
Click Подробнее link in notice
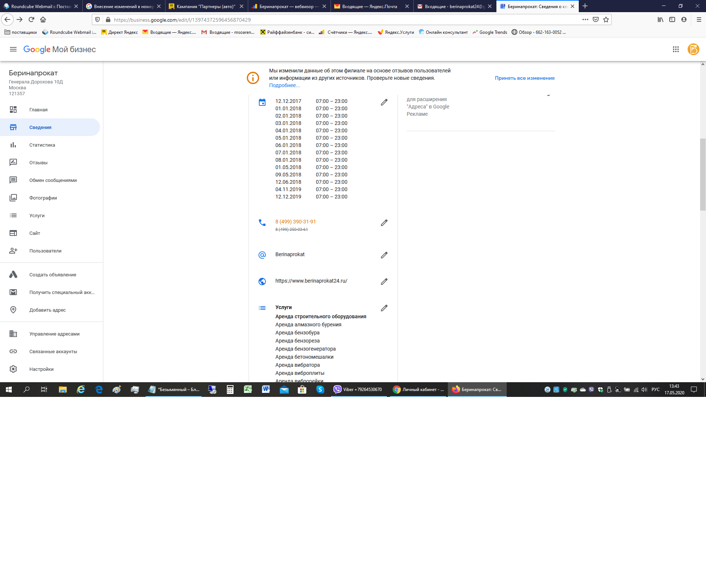(284, 85)
